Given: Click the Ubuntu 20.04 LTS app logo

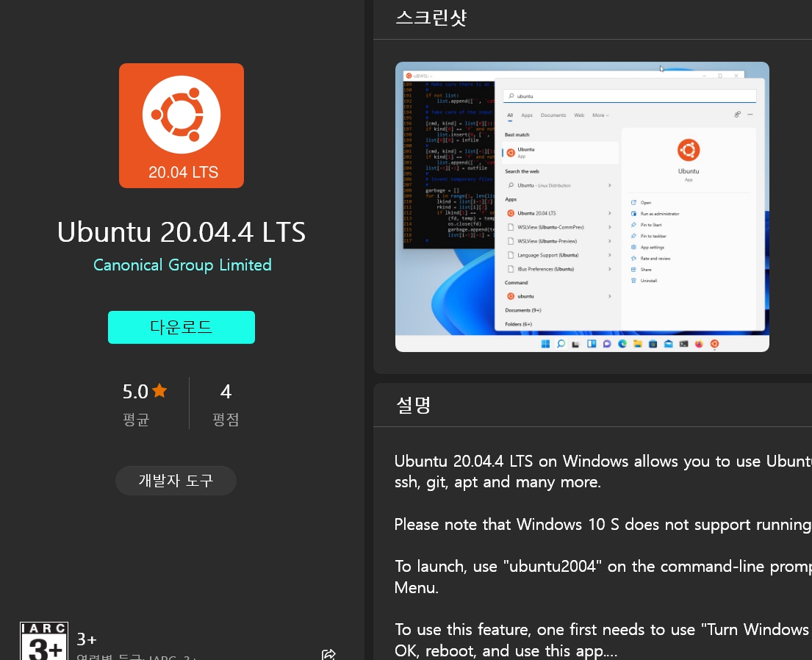Looking at the screenshot, I should tap(182, 126).
